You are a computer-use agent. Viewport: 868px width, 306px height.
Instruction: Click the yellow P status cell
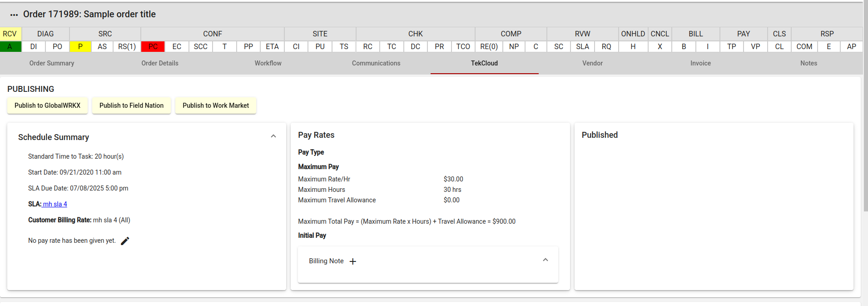click(80, 46)
